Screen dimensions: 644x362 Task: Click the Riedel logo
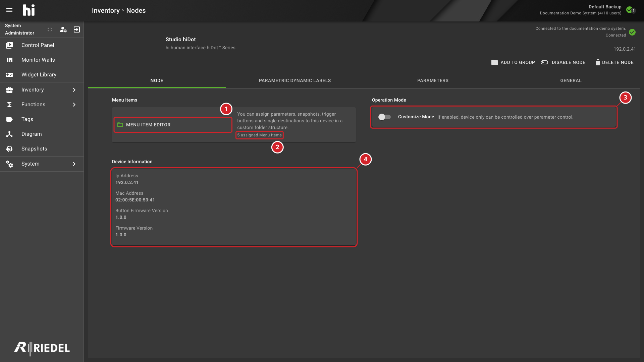click(x=42, y=348)
